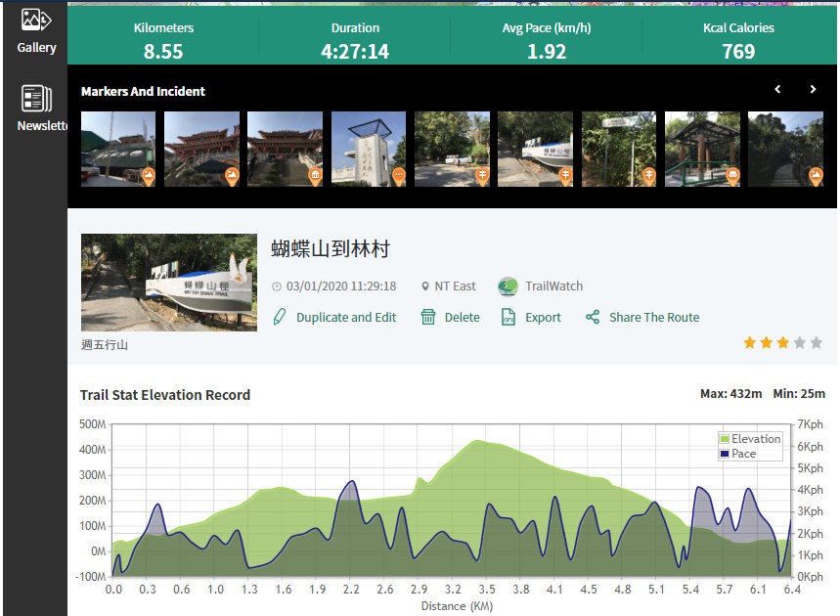Click the Duplicate and Edit link
This screenshot has width=840, height=616.
pos(346,317)
